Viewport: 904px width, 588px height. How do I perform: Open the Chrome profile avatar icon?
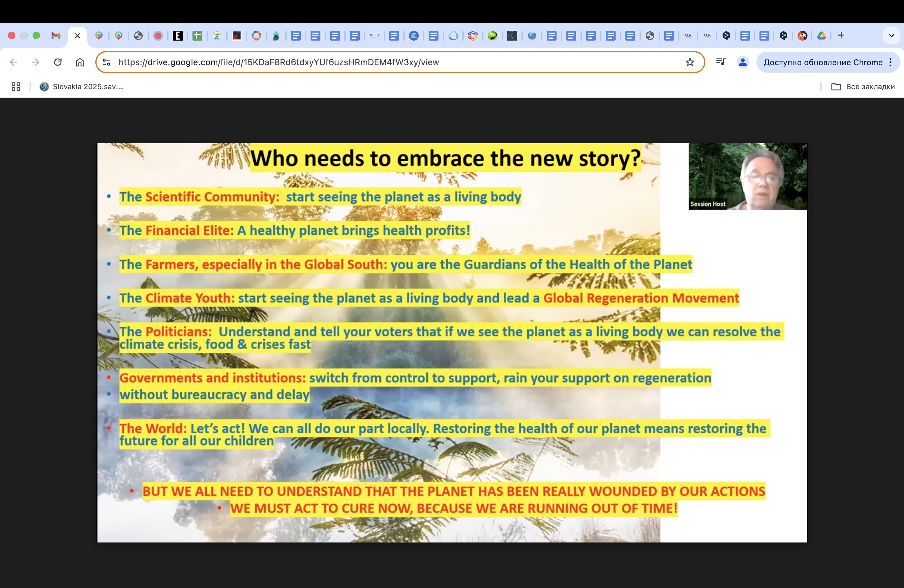(743, 62)
